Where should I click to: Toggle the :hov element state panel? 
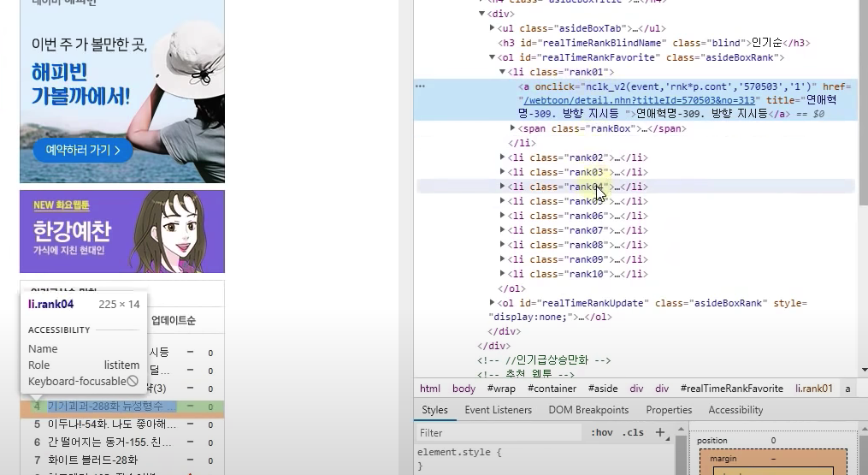pyautogui.click(x=602, y=433)
